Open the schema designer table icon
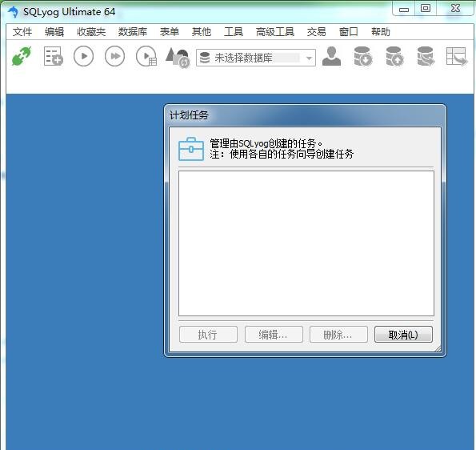This screenshot has width=476, height=450. tap(457, 56)
